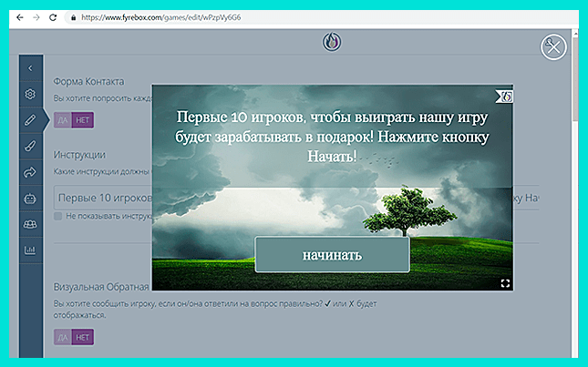The height and width of the screenshot is (367, 588).
Task: Open the gear settings section in sidebar
Action: click(x=30, y=94)
